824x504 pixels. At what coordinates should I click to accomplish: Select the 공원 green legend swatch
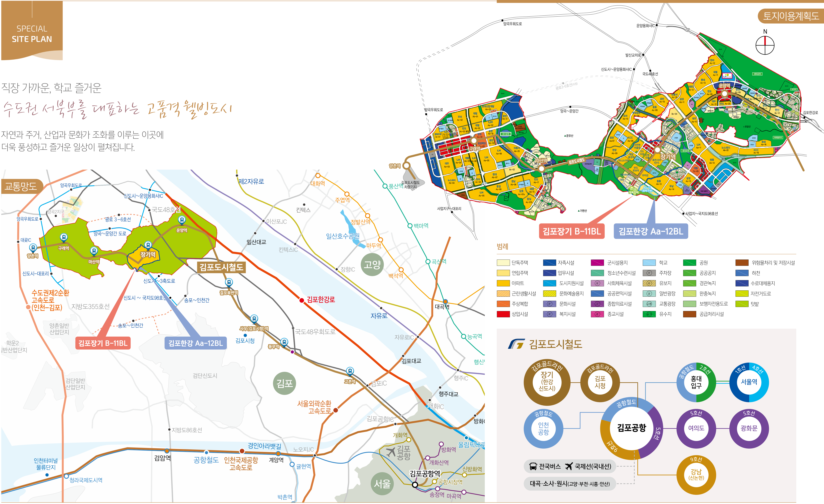690,263
